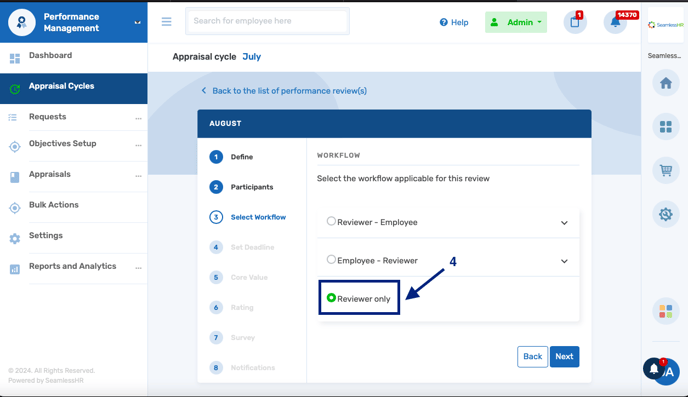688x397 pixels.
Task: Click the employee search field
Action: click(267, 21)
